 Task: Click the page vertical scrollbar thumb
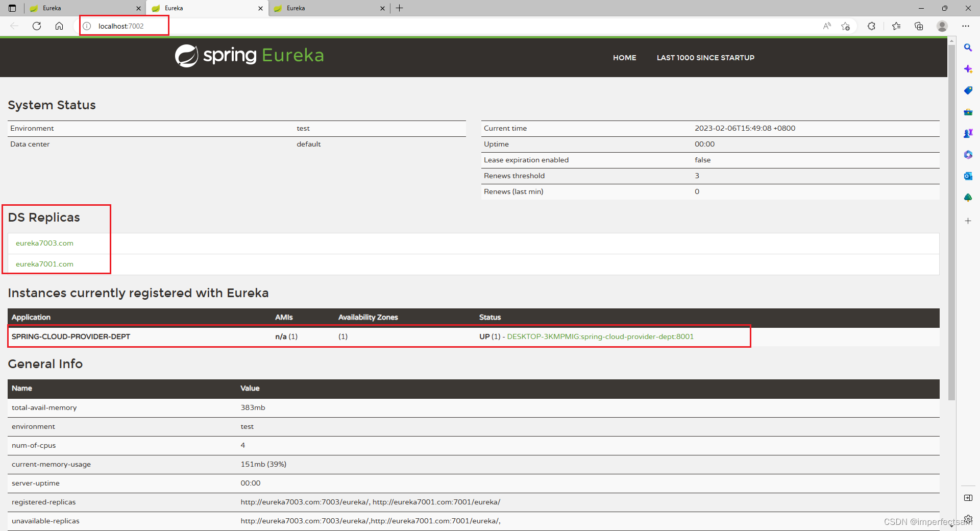[951, 223]
